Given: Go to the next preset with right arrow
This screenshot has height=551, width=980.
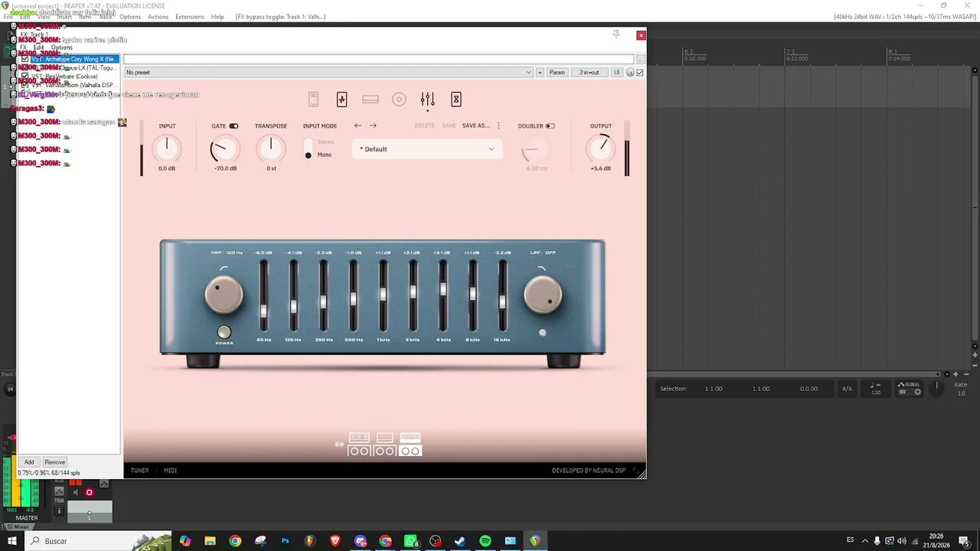Looking at the screenshot, I should pyautogui.click(x=373, y=126).
